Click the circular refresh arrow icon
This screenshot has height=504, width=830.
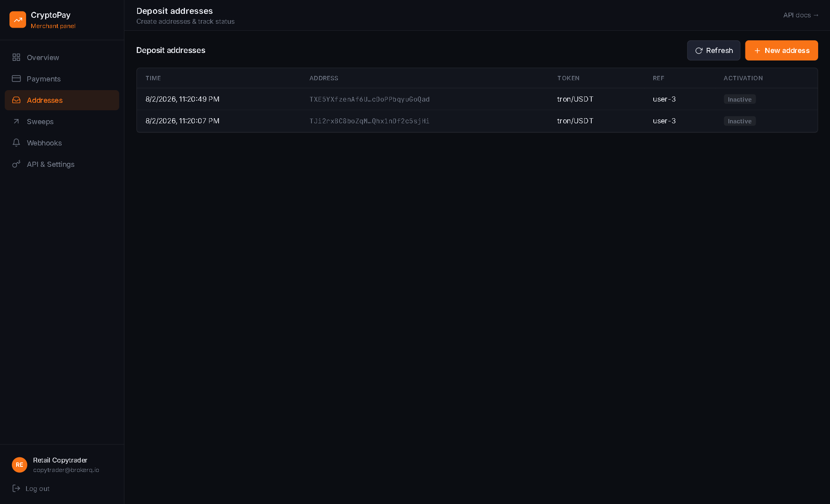[699, 51]
